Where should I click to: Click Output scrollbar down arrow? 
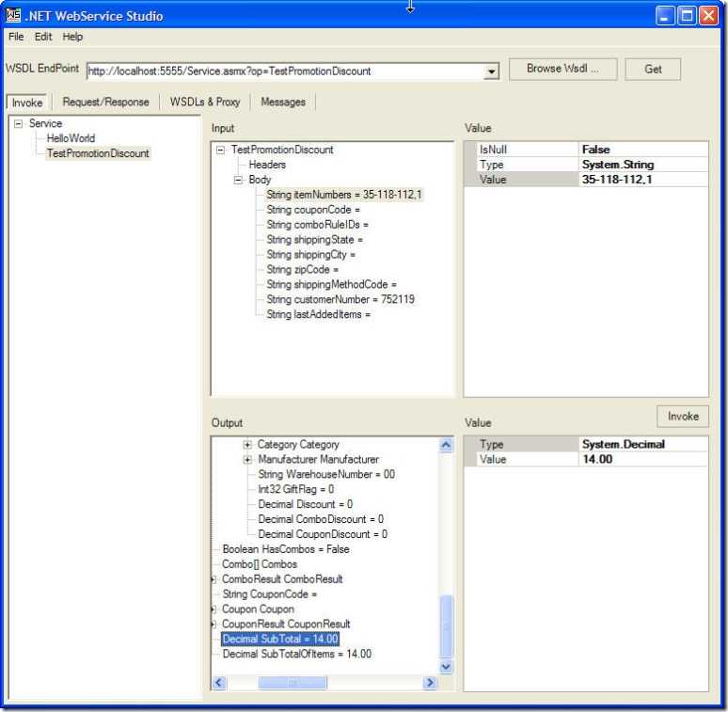(x=446, y=667)
